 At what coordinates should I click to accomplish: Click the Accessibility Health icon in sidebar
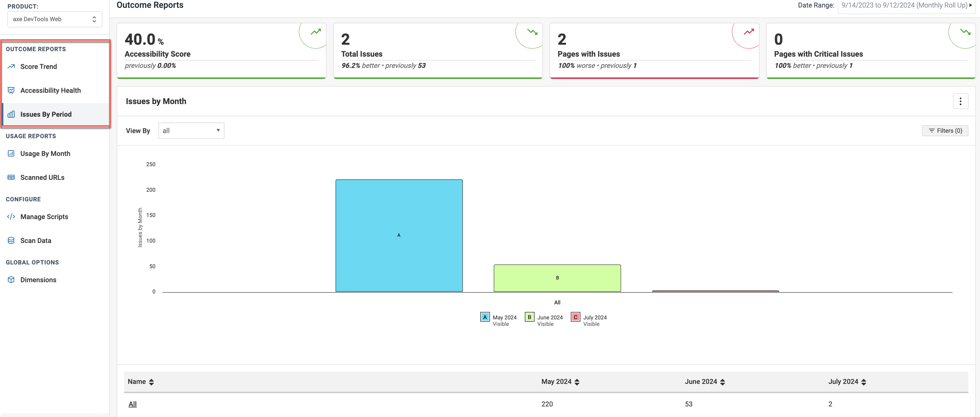pos(11,90)
